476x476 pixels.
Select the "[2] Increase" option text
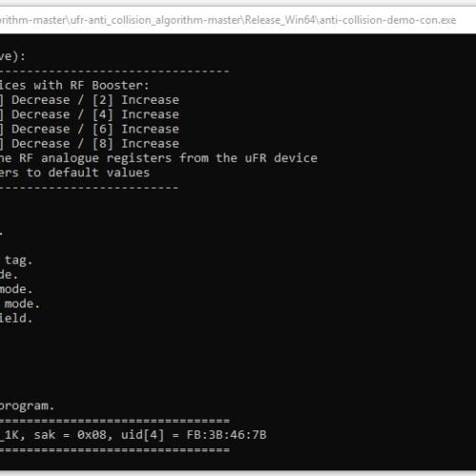[x=135, y=100]
